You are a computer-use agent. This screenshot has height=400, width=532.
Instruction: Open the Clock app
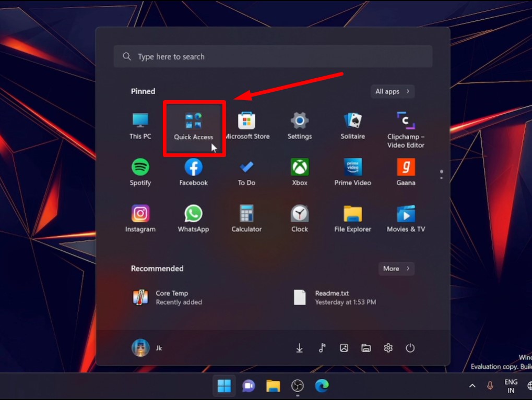point(300,219)
